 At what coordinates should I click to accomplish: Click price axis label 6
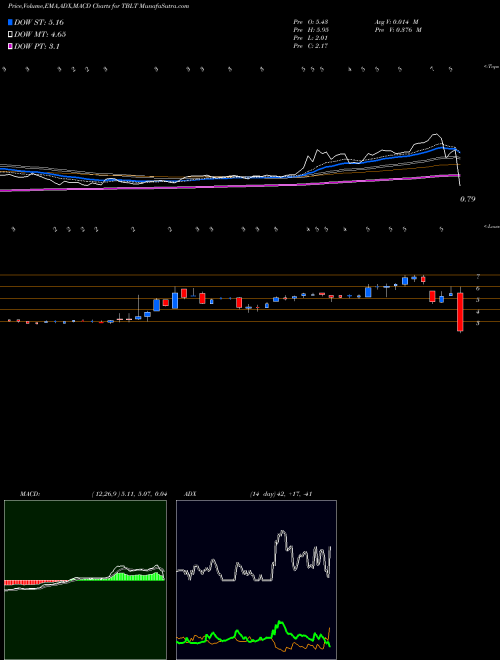coord(478,289)
